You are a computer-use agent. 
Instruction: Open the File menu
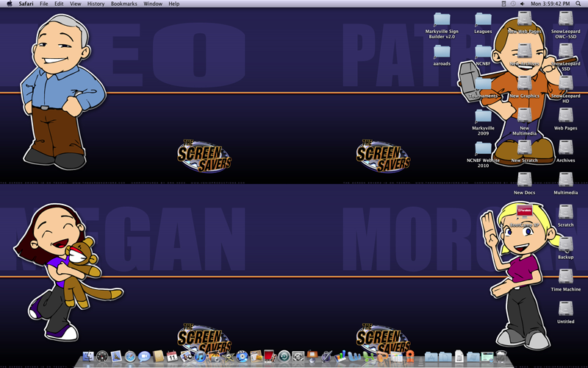pos(44,4)
